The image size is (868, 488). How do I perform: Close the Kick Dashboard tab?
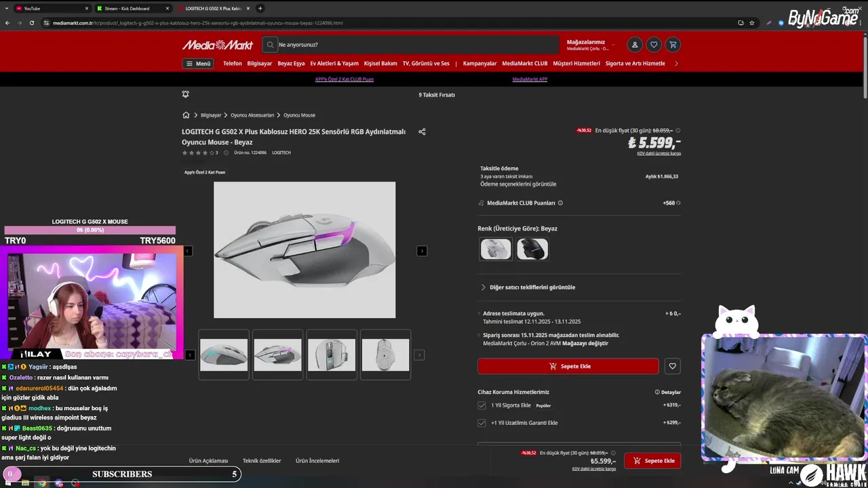click(167, 8)
